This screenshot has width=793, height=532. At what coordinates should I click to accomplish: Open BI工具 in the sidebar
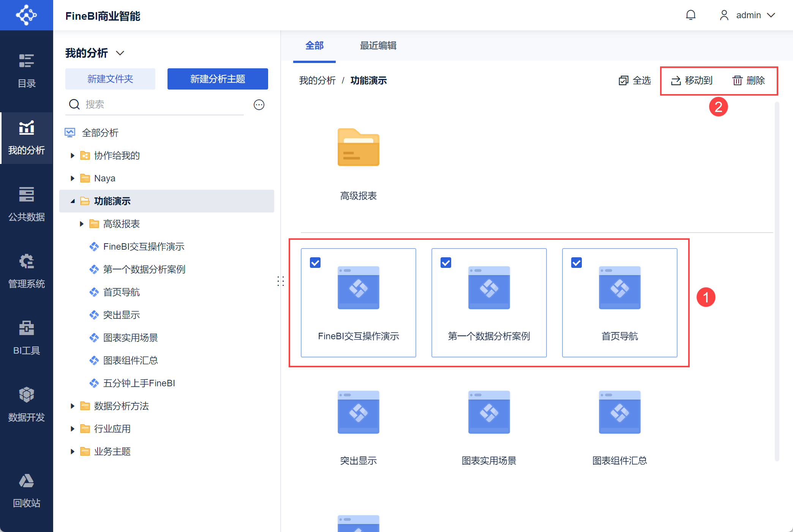pos(27,338)
